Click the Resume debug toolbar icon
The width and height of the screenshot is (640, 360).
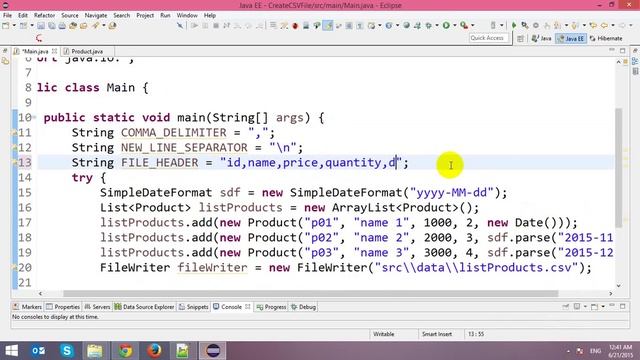click(x=195, y=26)
